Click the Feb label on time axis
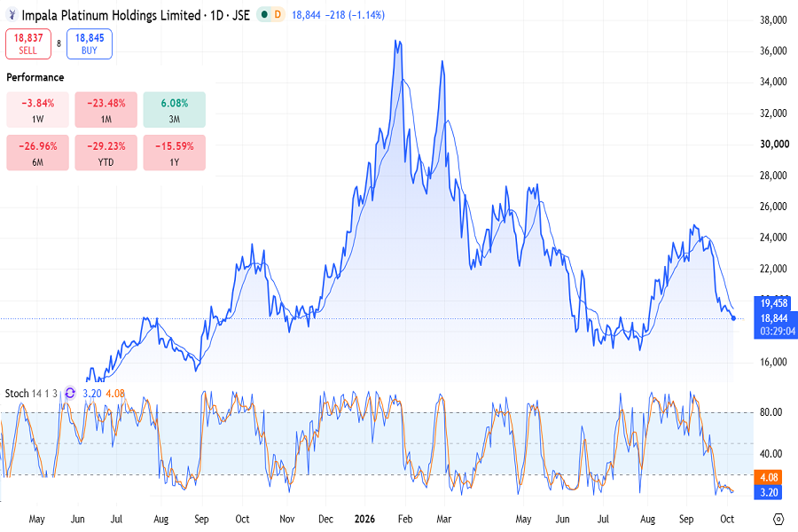 tap(405, 520)
